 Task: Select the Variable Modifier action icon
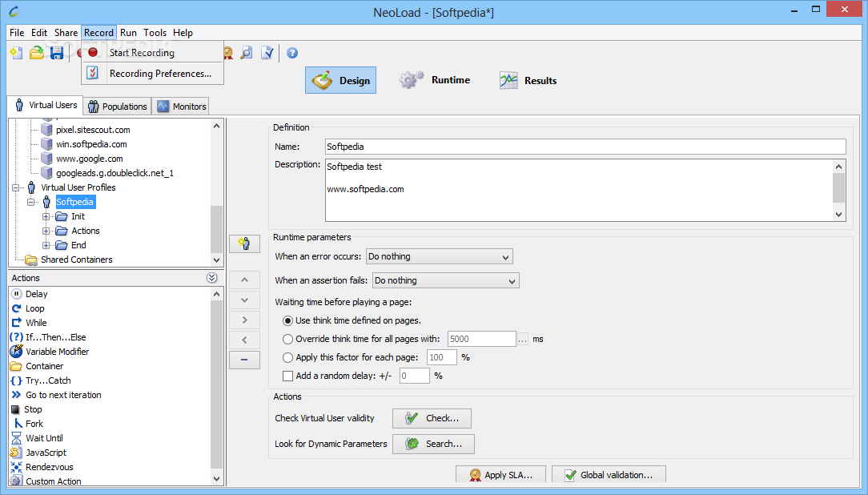[x=17, y=352]
